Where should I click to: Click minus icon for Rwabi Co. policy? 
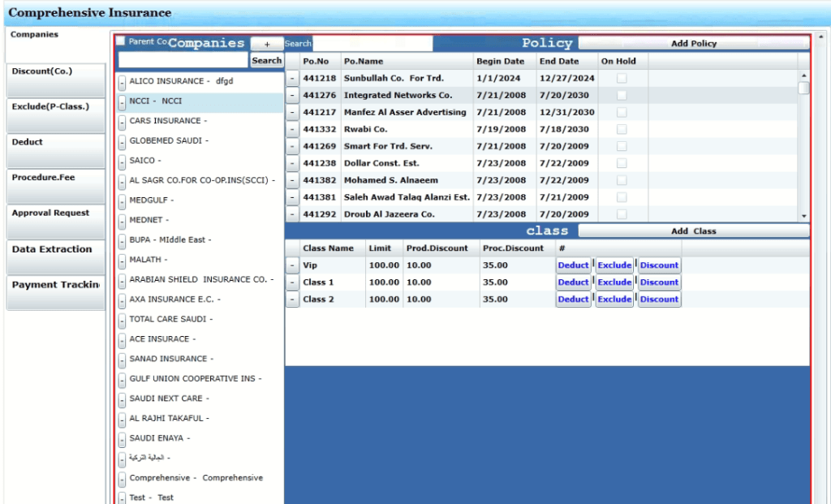click(293, 130)
